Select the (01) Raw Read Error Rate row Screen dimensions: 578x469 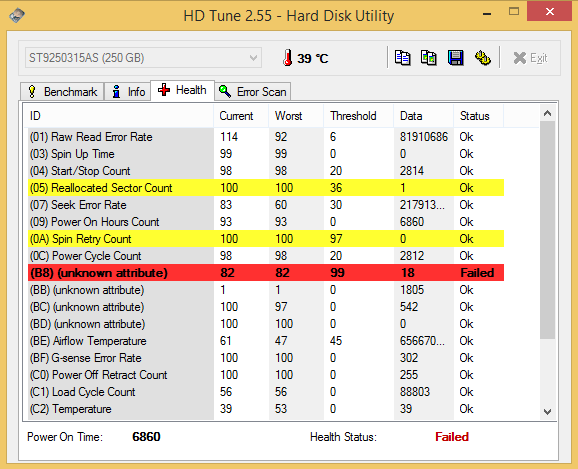266,137
